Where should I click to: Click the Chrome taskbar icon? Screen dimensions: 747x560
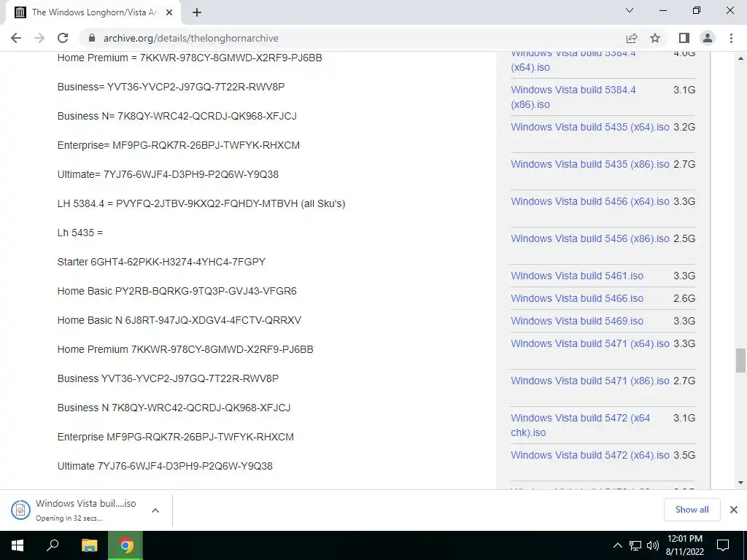[125, 545]
